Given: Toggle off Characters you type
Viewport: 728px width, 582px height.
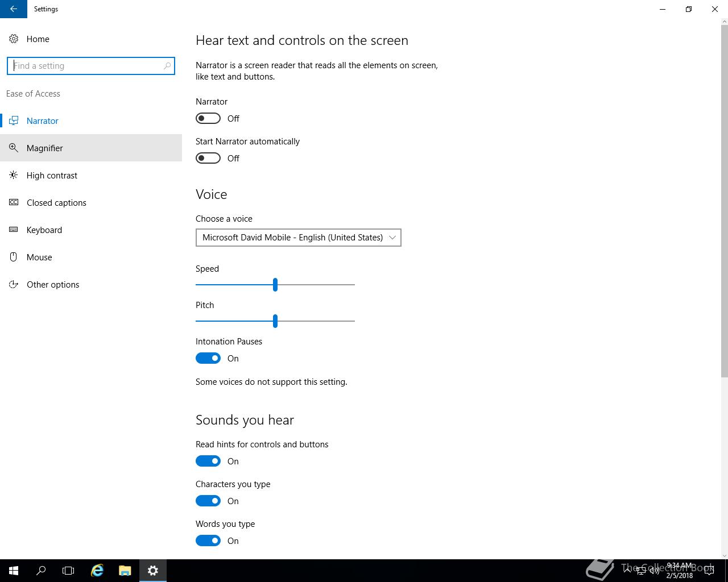Looking at the screenshot, I should click(x=208, y=501).
